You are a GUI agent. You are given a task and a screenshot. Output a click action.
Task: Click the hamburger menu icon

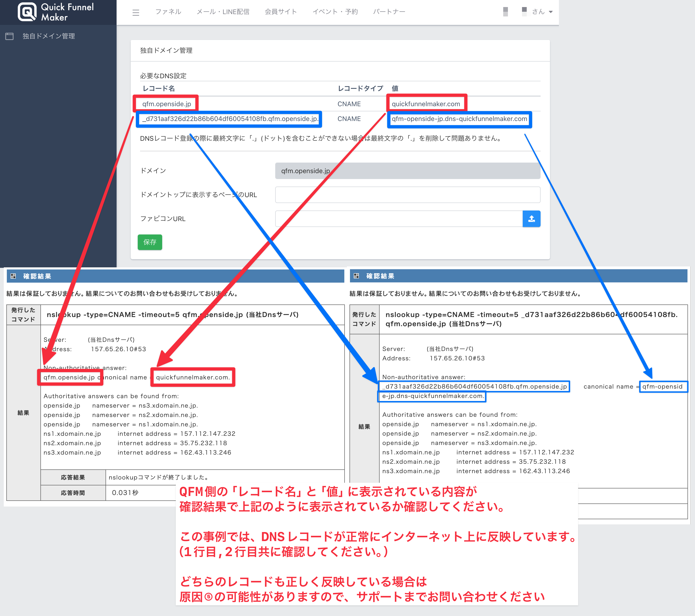coord(136,13)
